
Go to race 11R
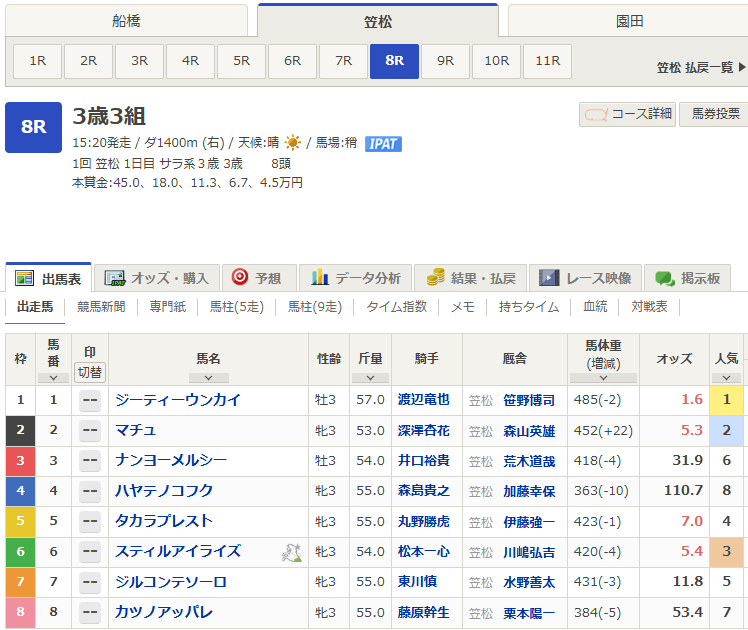pyautogui.click(x=548, y=61)
